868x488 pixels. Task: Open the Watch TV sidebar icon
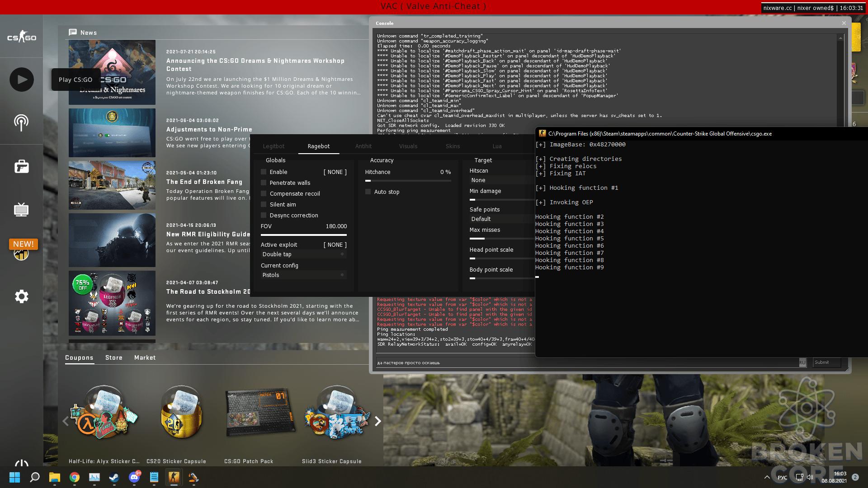coord(21,209)
